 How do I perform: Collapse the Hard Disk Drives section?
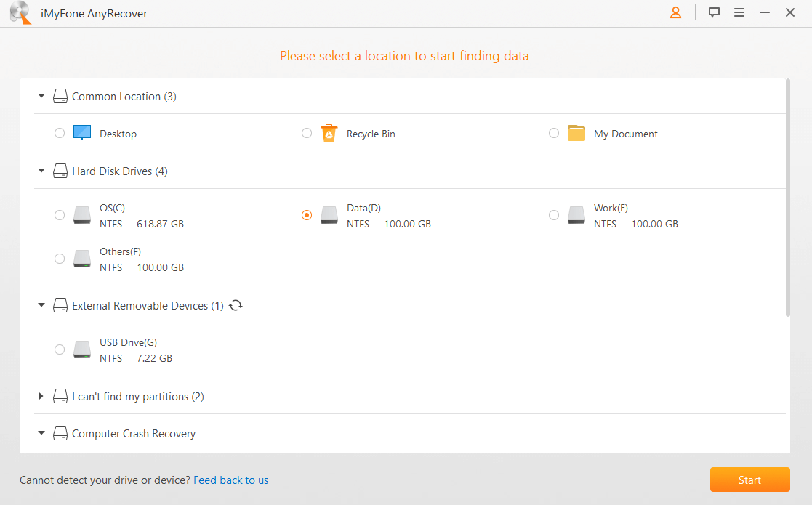(x=41, y=171)
